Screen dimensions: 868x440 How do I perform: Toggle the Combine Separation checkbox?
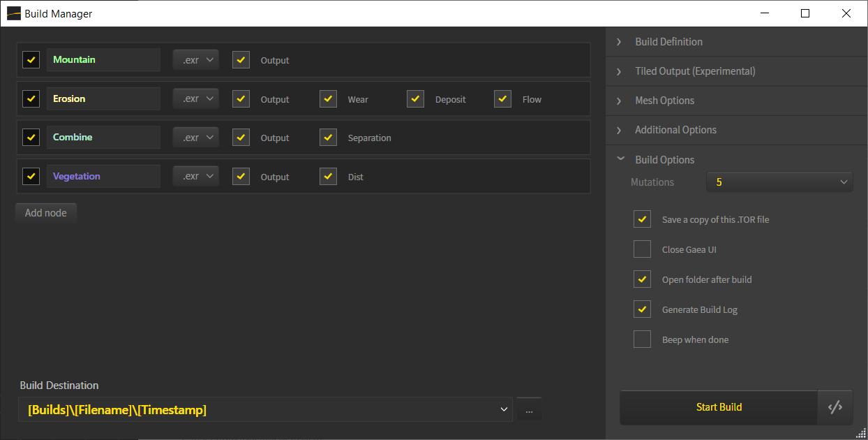pyautogui.click(x=329, y=138)
